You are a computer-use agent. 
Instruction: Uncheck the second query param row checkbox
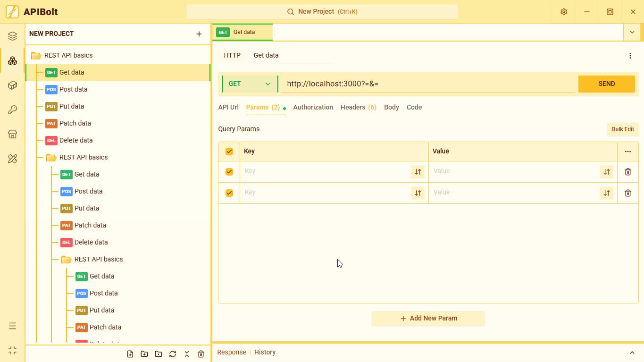coord(229,193)
